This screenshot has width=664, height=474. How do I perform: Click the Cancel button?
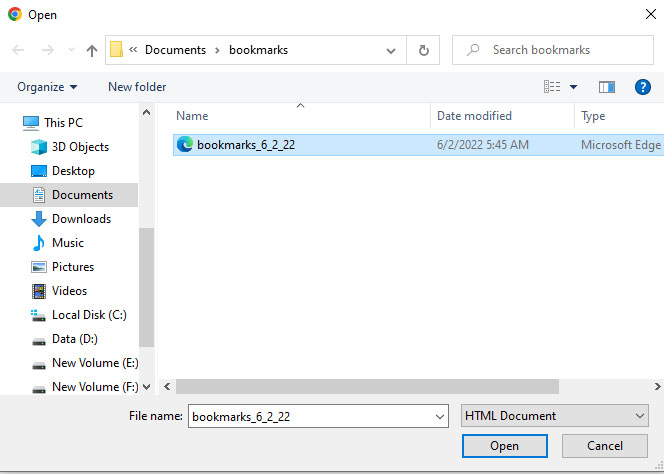click(605, 446)
